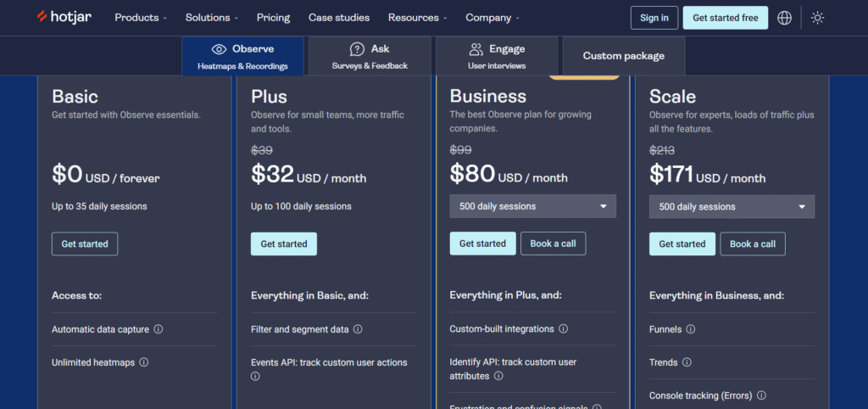Open Scale plan daily sessions dropdown

tap(732, 207)
